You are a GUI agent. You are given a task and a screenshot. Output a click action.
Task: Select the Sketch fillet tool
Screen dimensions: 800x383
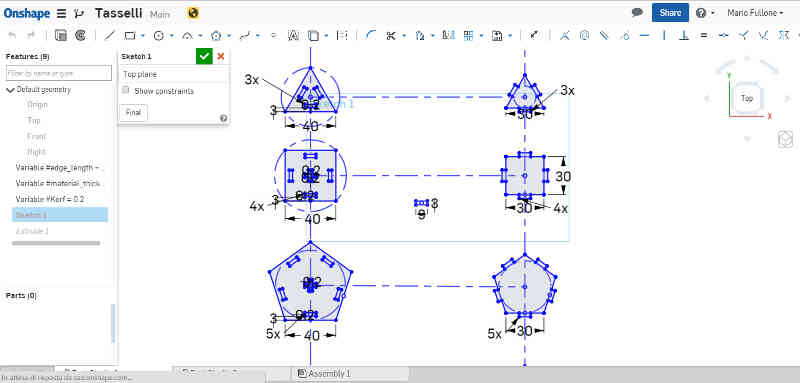[x=371, y=35]
